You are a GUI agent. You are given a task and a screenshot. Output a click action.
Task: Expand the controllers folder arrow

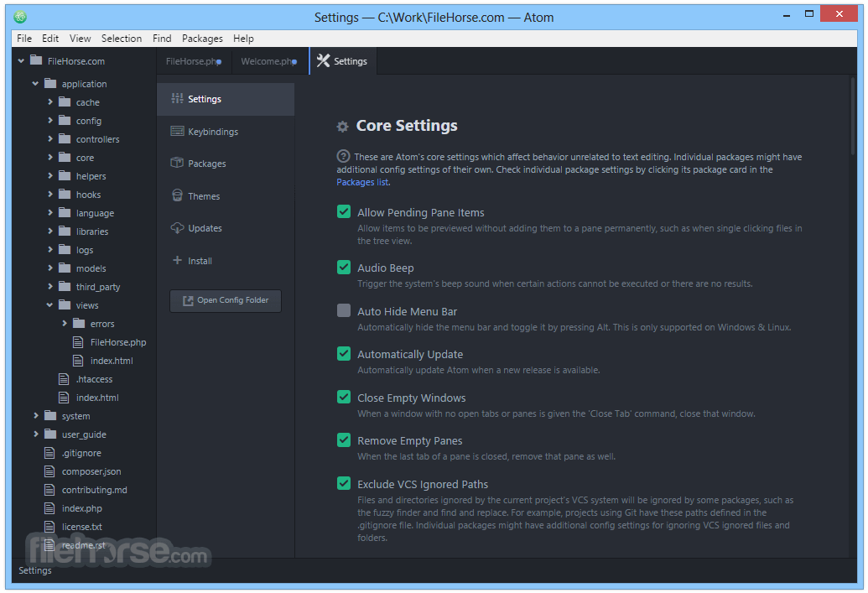[50, 138]
